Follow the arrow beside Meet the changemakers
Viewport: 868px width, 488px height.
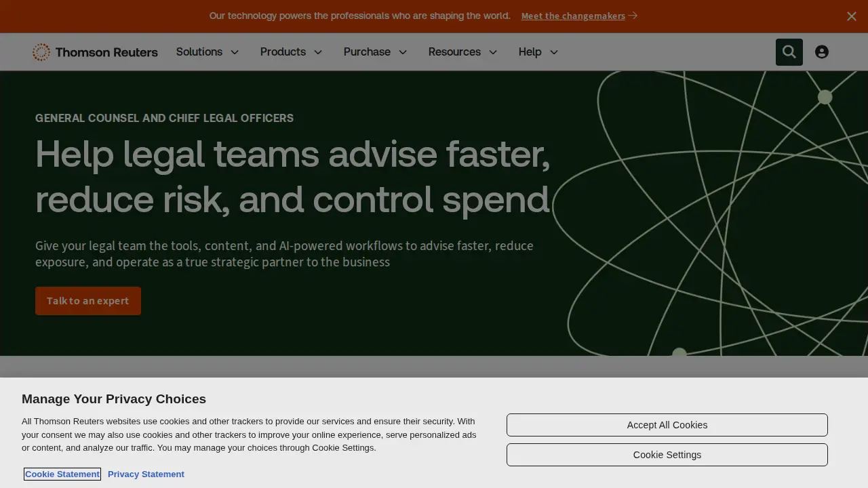633,16
